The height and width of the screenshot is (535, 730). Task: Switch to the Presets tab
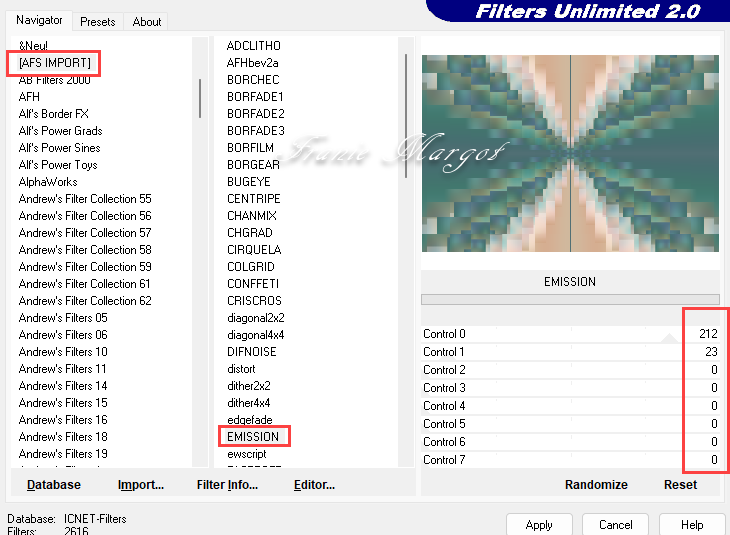(98, 21)
